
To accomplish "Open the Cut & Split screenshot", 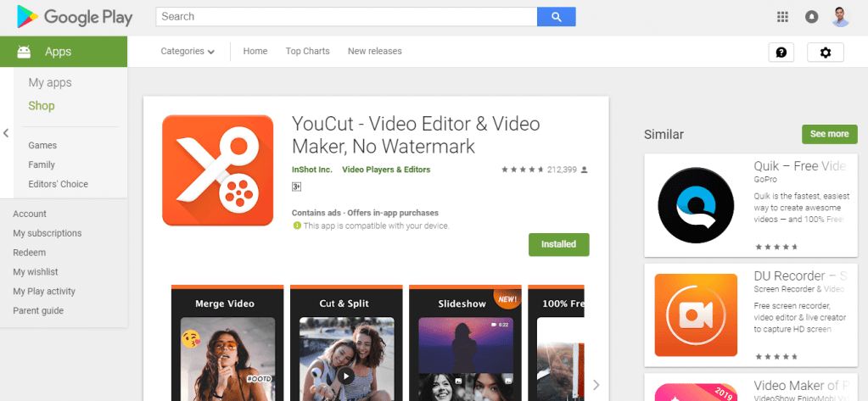I will (x=346, y=343).
